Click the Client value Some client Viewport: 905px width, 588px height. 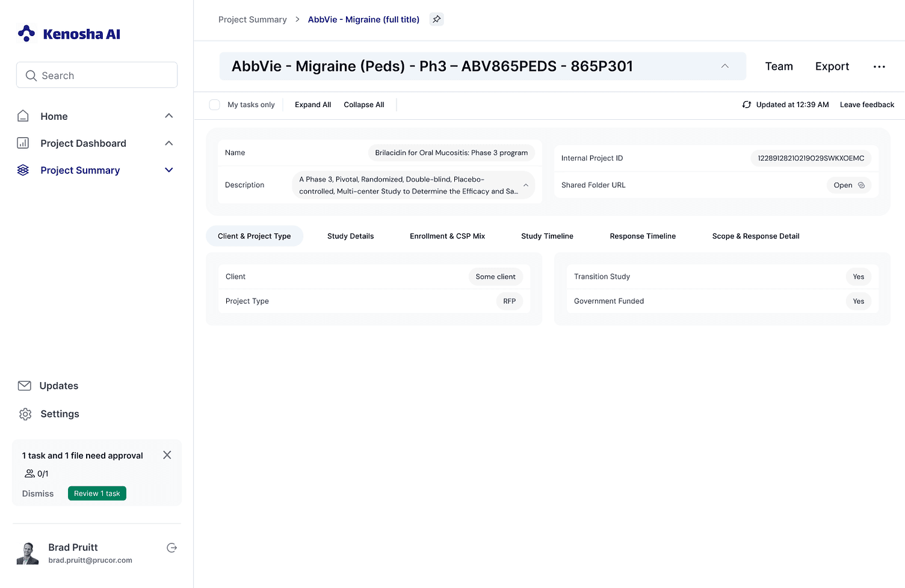coord(496,277)
